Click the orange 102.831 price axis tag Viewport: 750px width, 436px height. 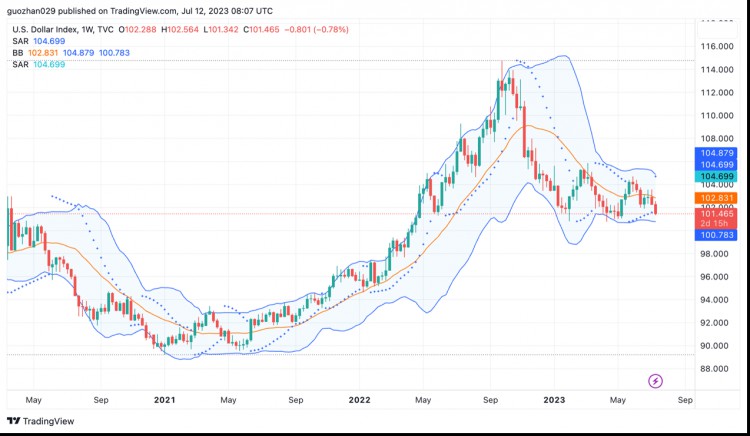click(x=716, y=199)
